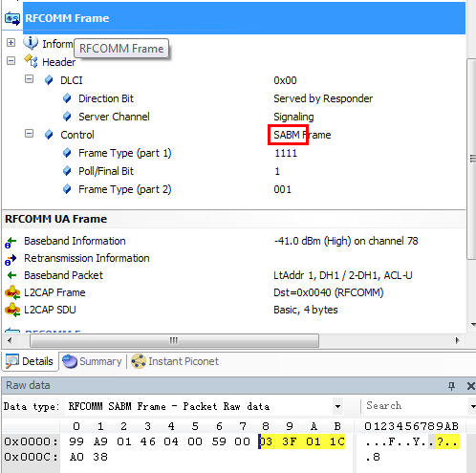Select the Baseband Packet row
This screenshot has width=476, height=473.
click(233, 275)
